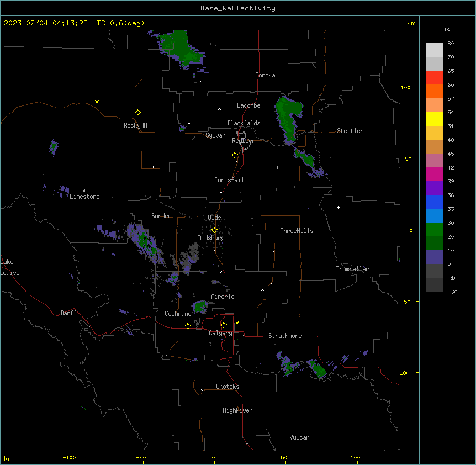Click the yellow diamond marker above Calgary label
476x465 pixels.
pos(224,325)
